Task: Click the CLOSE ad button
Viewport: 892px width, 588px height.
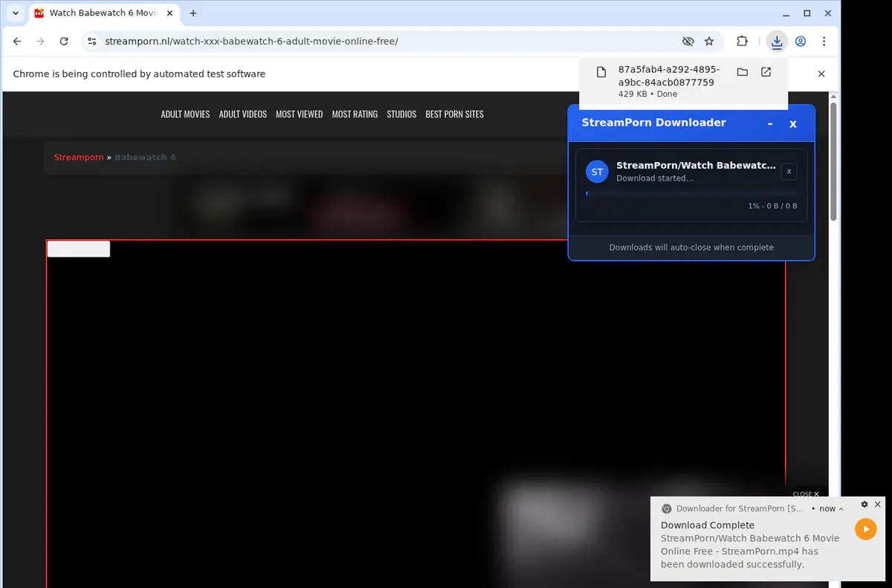Action: tap(806, 494)
